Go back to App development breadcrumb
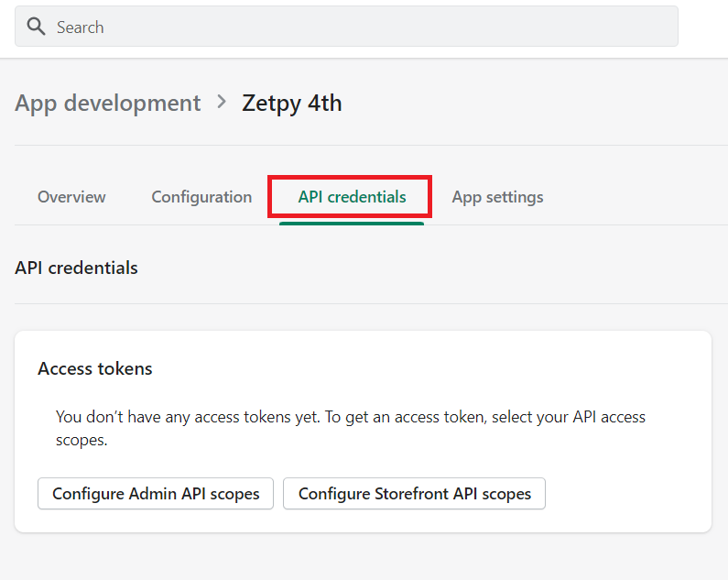The height and width of the screenshot is (580, 728). (107, 103)
